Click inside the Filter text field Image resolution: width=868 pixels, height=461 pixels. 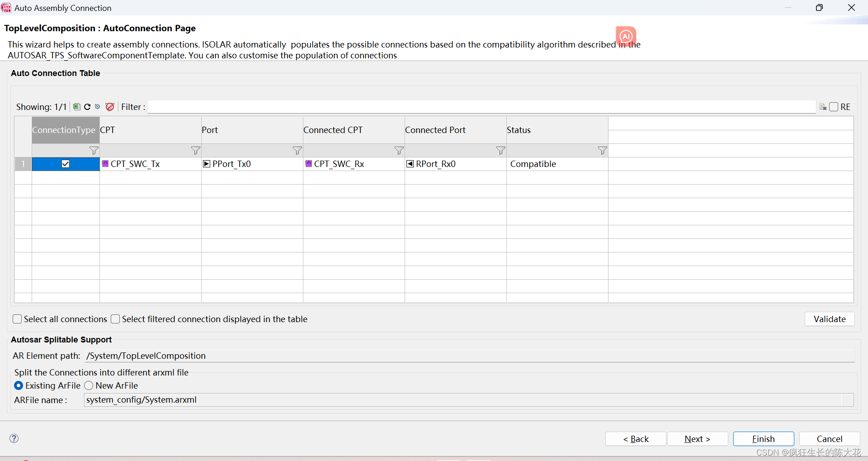pos(407,107)
